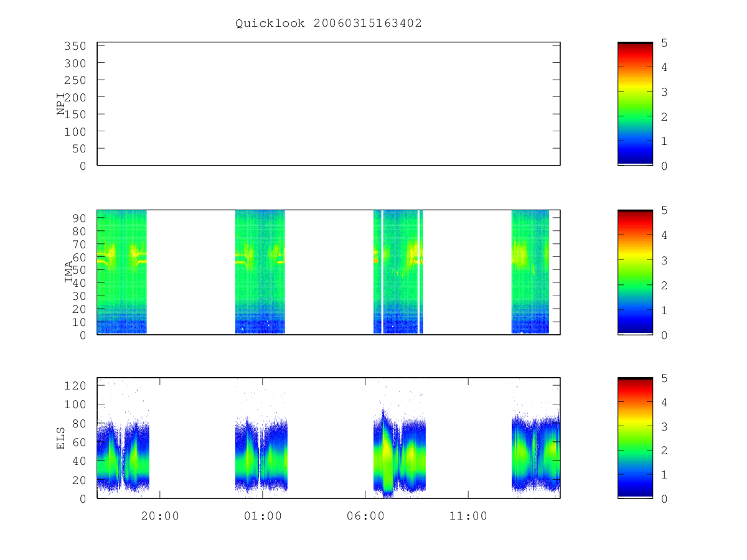747x560 pixels.
Task: Click inside the empty NPI plot panel
Action: (329, 104)
